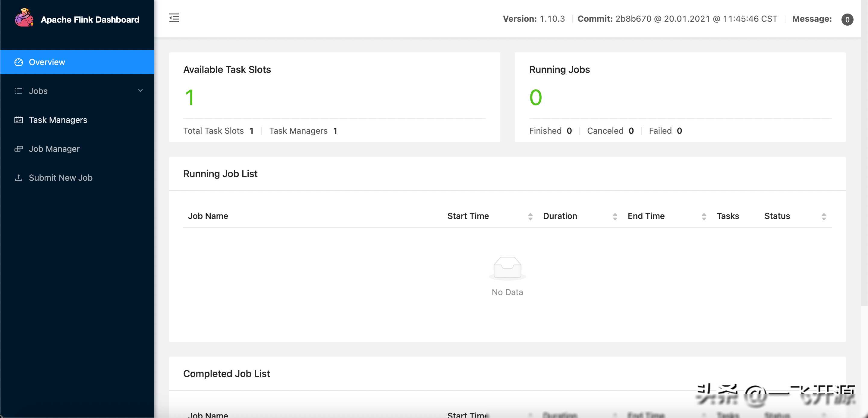This screenshot has height=418, width=868.
Task: Click the Failed jobs count
Action: 665,131
